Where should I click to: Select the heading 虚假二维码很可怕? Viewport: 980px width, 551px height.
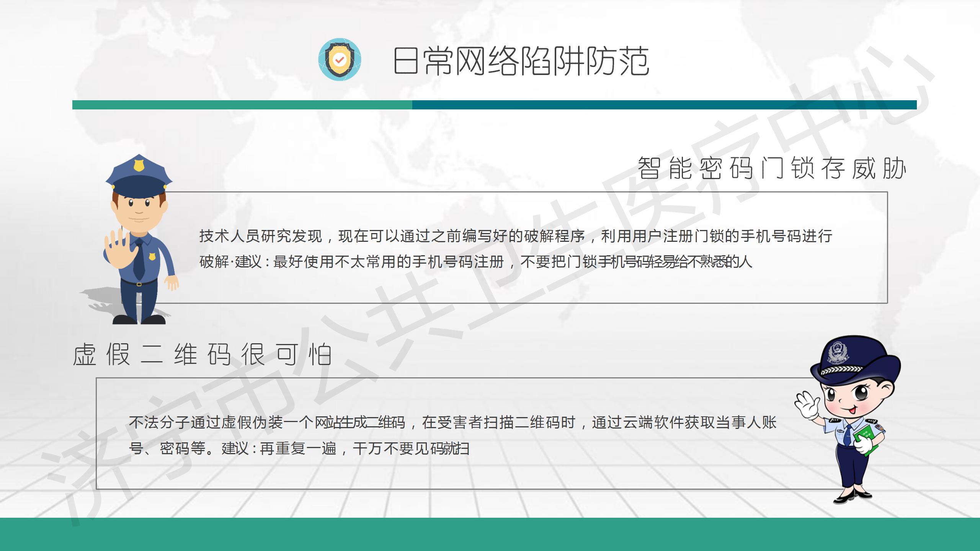click(x=202, y=354)
